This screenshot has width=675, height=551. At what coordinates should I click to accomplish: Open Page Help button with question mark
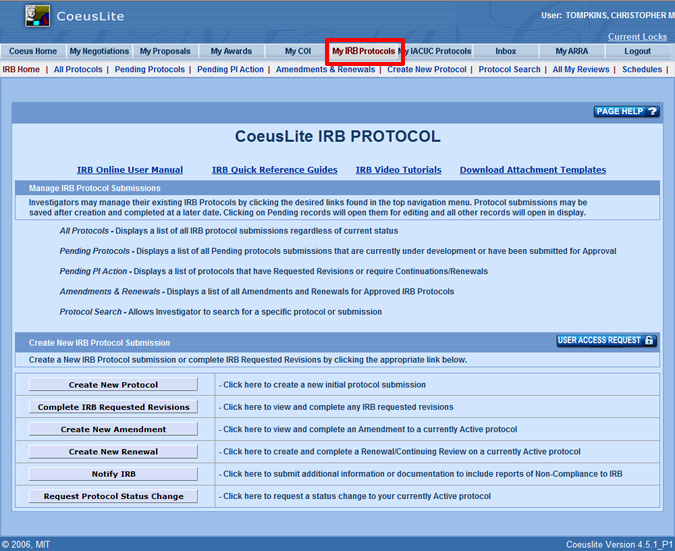pos(627,112)
